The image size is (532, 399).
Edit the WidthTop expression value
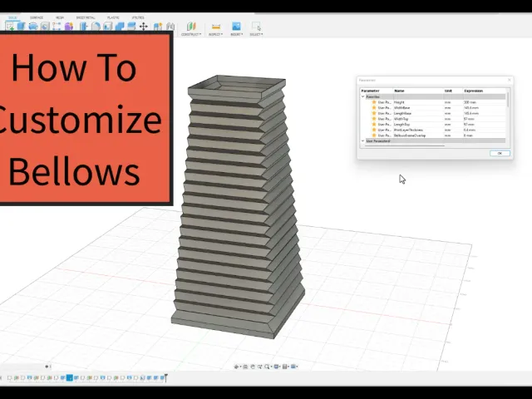[469, 119]
